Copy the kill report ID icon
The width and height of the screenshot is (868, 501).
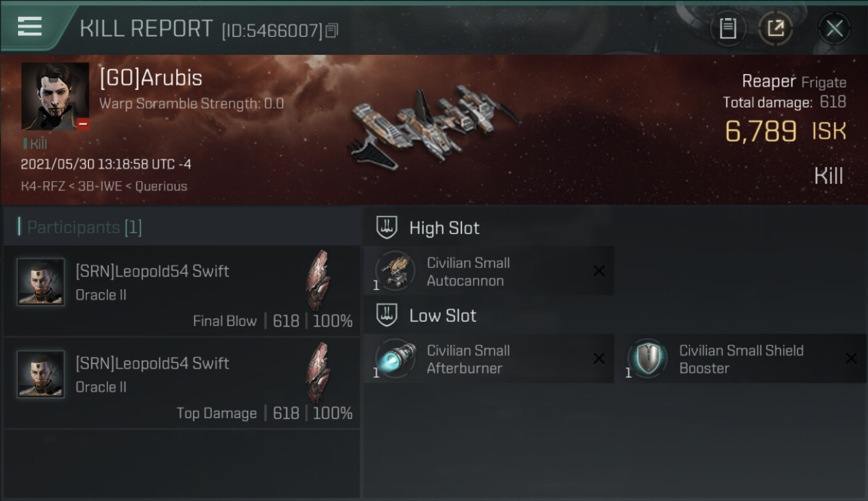(x=333, y=30)
